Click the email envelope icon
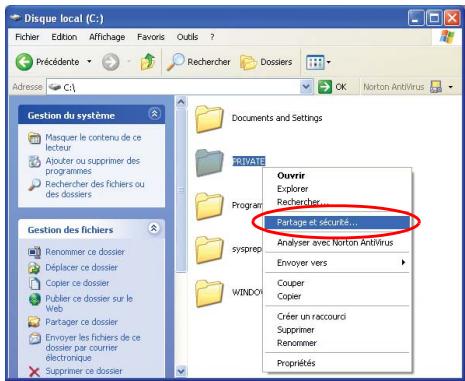The image size is (465, 381). point(35,338)
